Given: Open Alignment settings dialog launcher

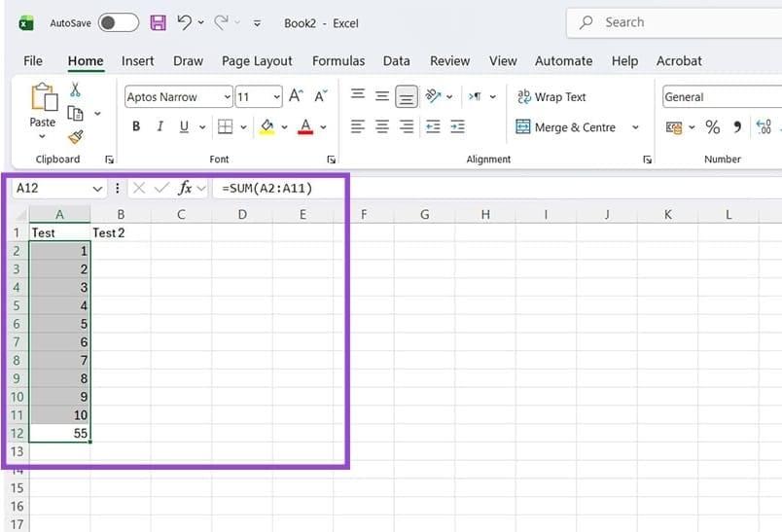Looking at the screenshot, I should click(x=648, y=160).
